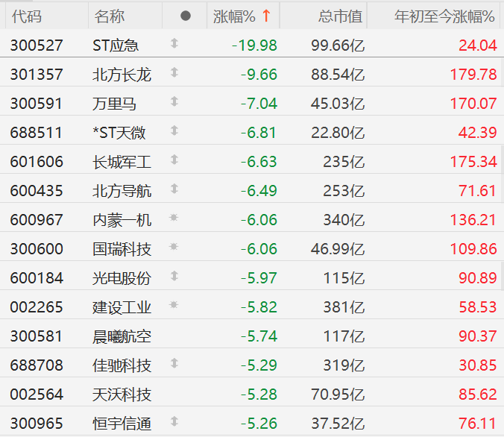
Task: Select stock code 688708
Action: [37, 365]
